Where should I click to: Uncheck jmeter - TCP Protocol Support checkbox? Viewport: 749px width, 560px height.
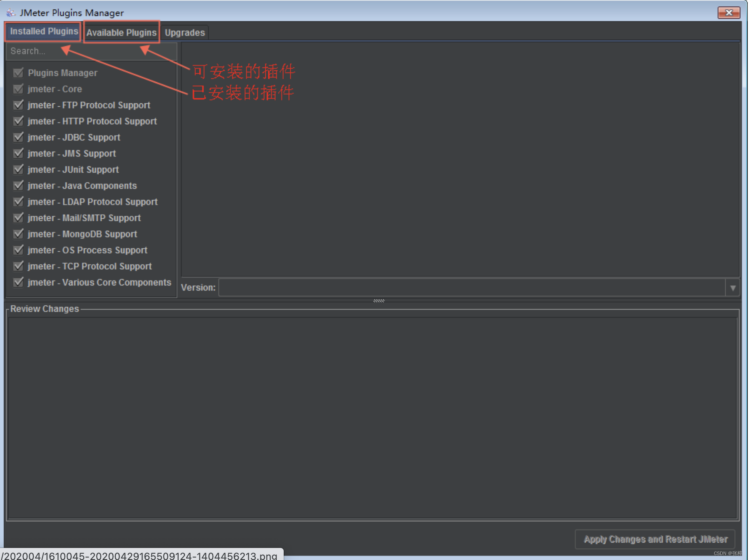18,266
